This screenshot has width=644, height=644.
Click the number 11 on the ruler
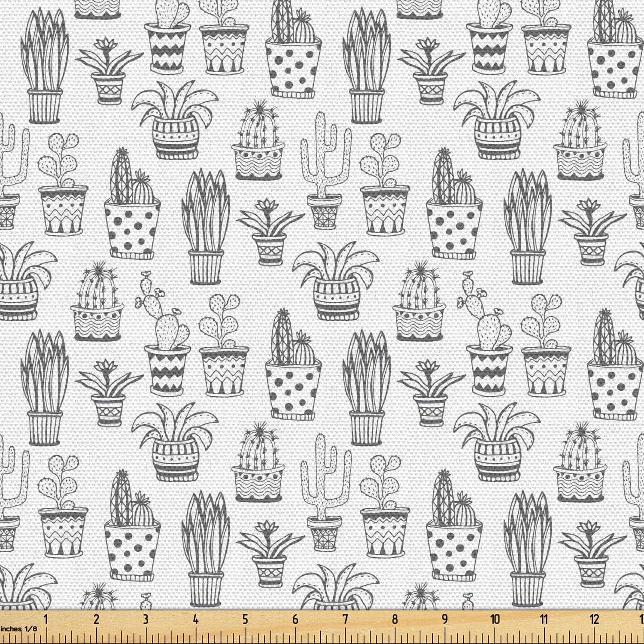click(544, 619)
